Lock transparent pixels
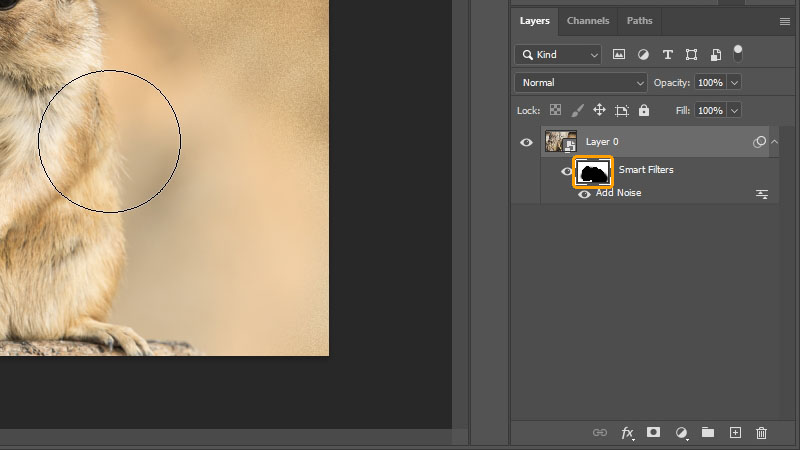Viewport: 800px width, 450px height. coord(555,110)
